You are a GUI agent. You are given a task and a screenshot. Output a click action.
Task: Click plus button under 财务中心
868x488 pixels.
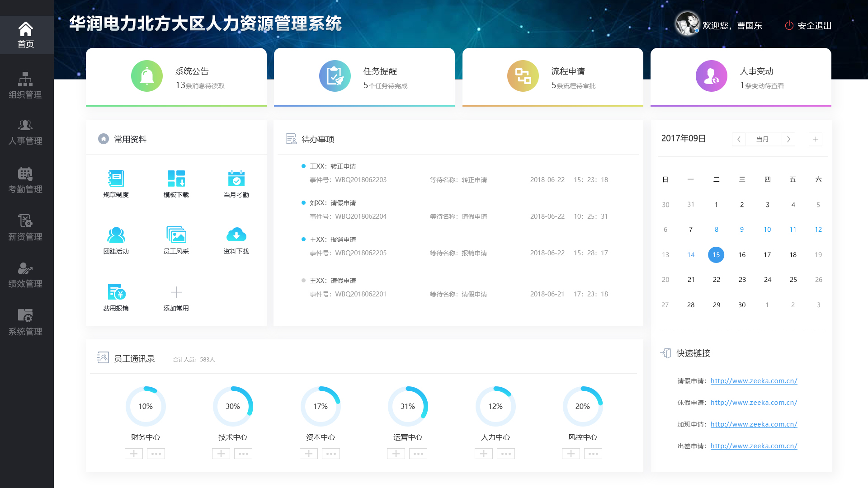[134, 454]
